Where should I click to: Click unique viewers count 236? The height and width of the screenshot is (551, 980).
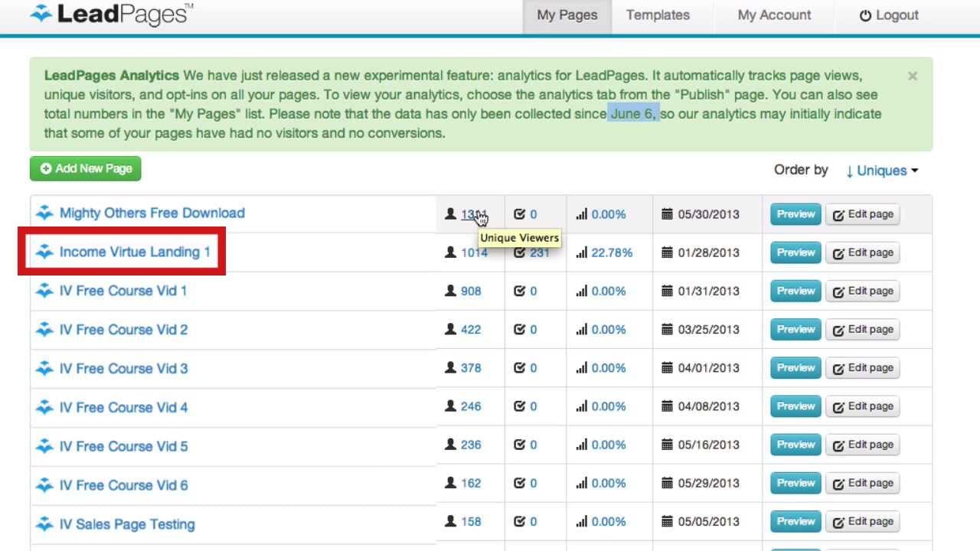coord(471,445)
